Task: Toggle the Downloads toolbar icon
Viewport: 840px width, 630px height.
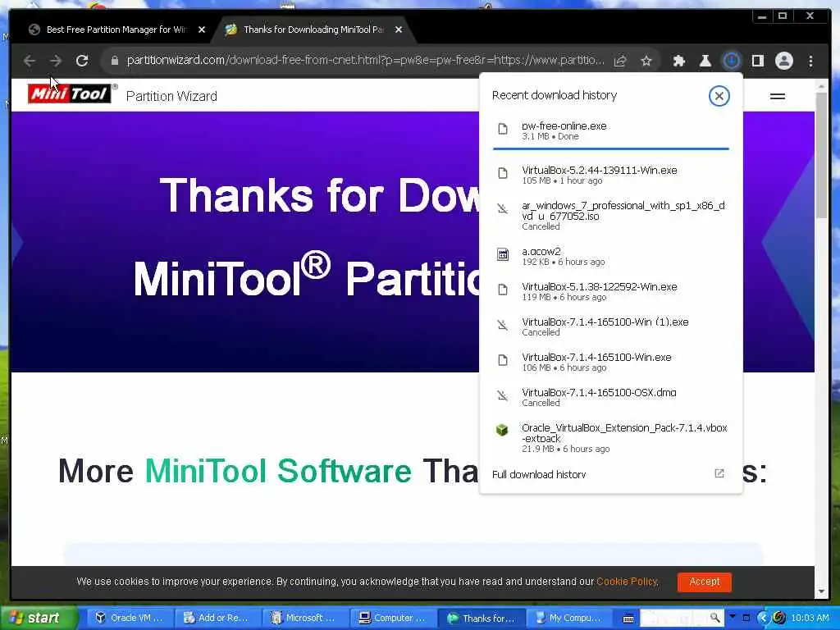Action: coord(731,61)
